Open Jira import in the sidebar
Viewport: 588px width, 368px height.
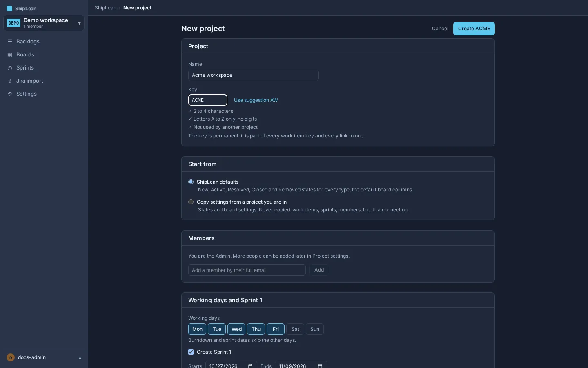[x=44, y=81]
